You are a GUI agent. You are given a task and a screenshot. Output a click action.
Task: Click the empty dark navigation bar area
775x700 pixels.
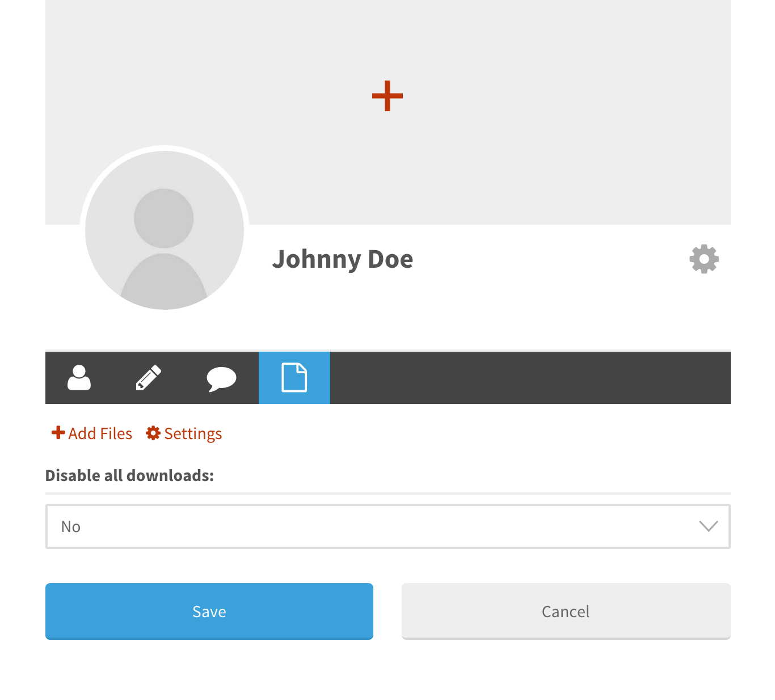(x=530, y=378)
